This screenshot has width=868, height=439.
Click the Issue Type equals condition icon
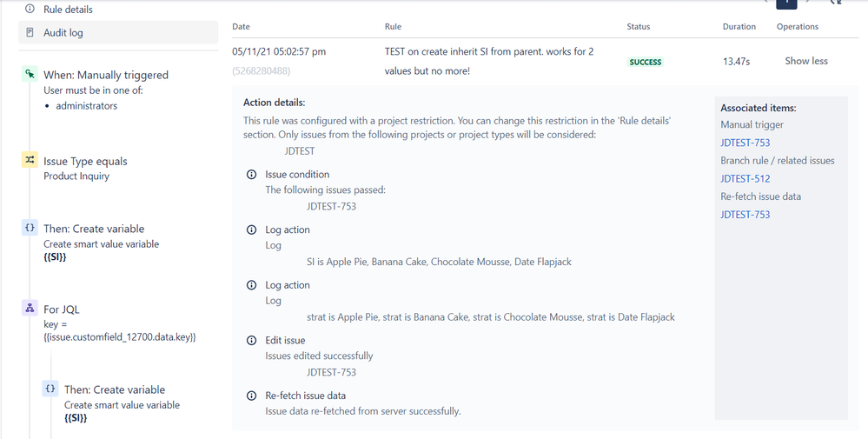pos(30,161)
